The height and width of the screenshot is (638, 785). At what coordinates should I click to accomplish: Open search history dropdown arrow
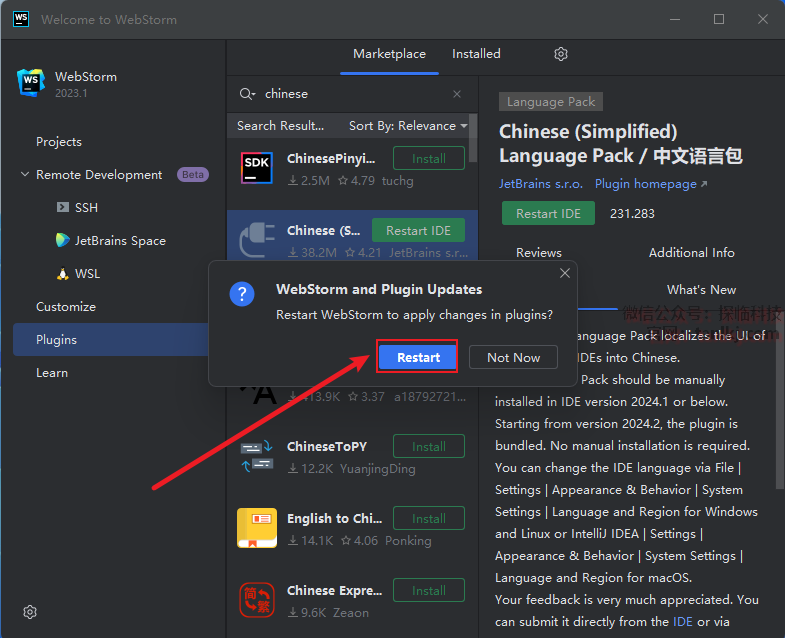(254, 94)
